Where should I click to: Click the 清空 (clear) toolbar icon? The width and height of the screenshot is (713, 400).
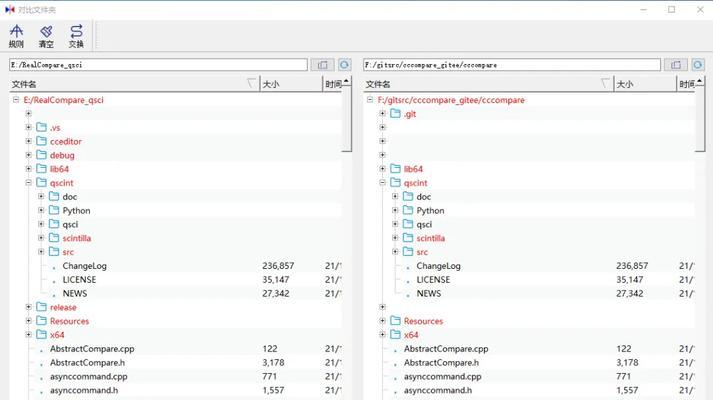46,36
